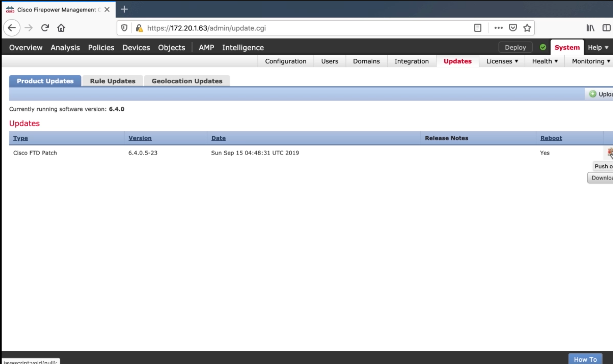Bookmark this page with the star icon

point(527,28)
